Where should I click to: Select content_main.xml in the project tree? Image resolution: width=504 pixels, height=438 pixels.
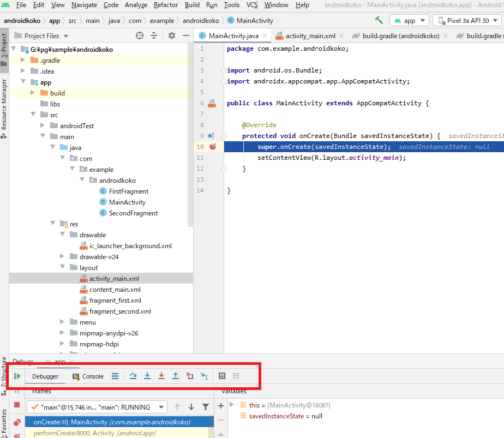[x=115, y=290]
